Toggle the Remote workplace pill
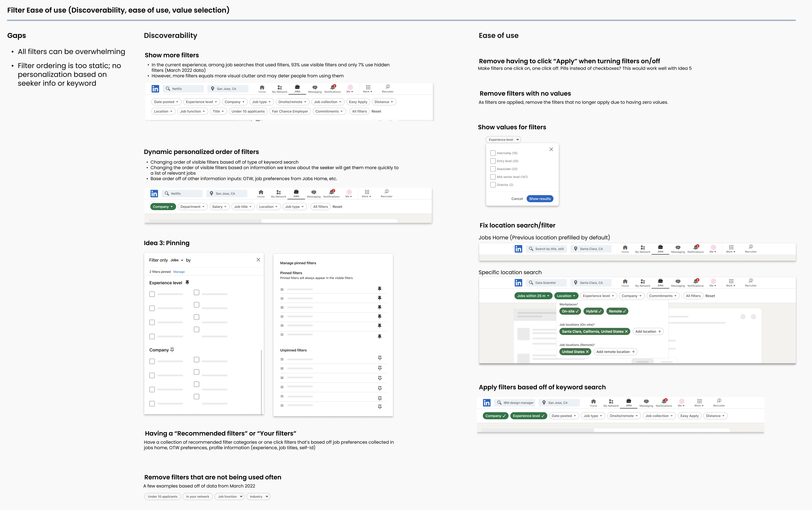 point(617,311)
